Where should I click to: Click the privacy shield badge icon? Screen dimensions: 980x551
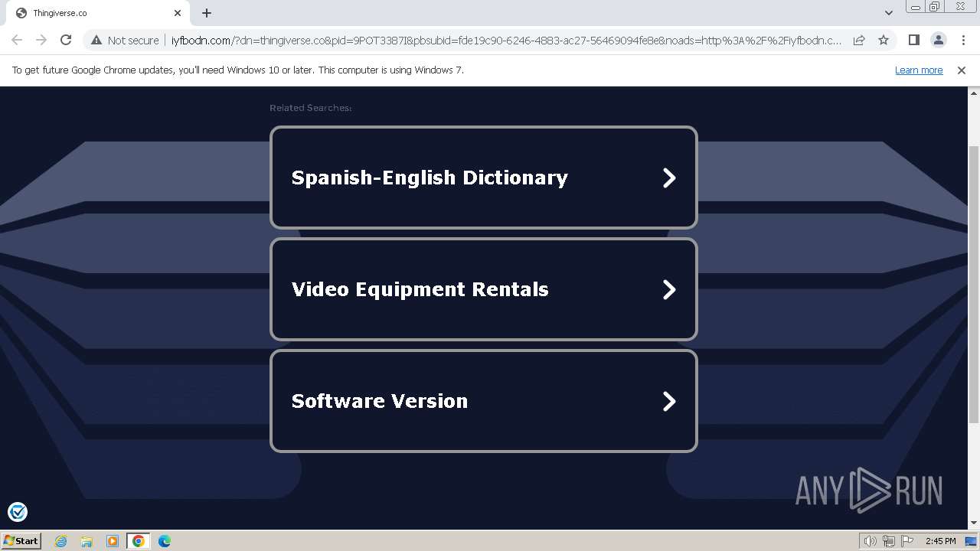click(x=17, y=511)
